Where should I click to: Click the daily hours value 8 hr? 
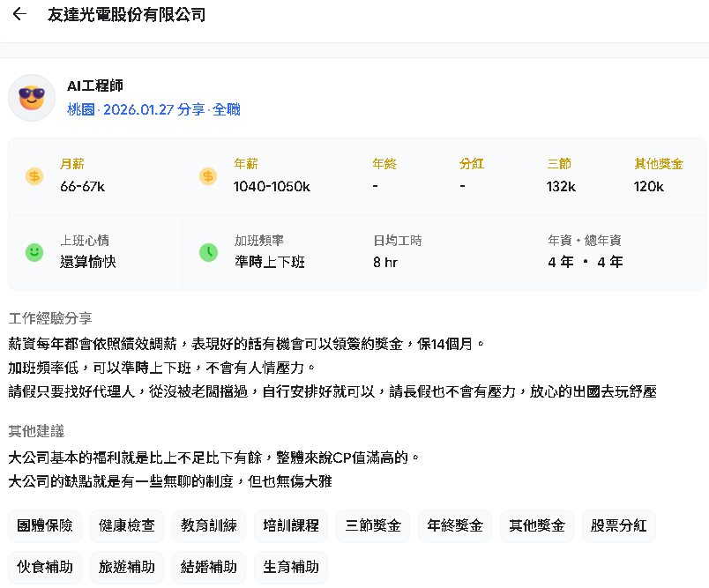[x=385, y=263]
